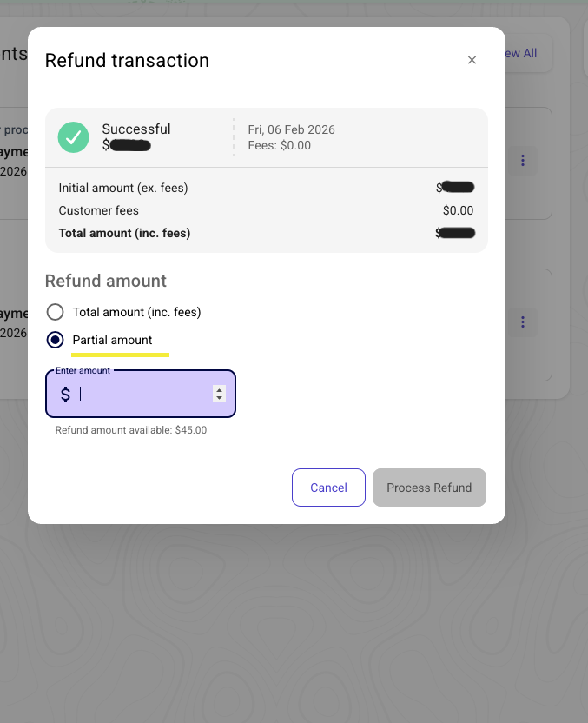Select the Total amount (inc. fees) radio

click(x=56, y=312)
